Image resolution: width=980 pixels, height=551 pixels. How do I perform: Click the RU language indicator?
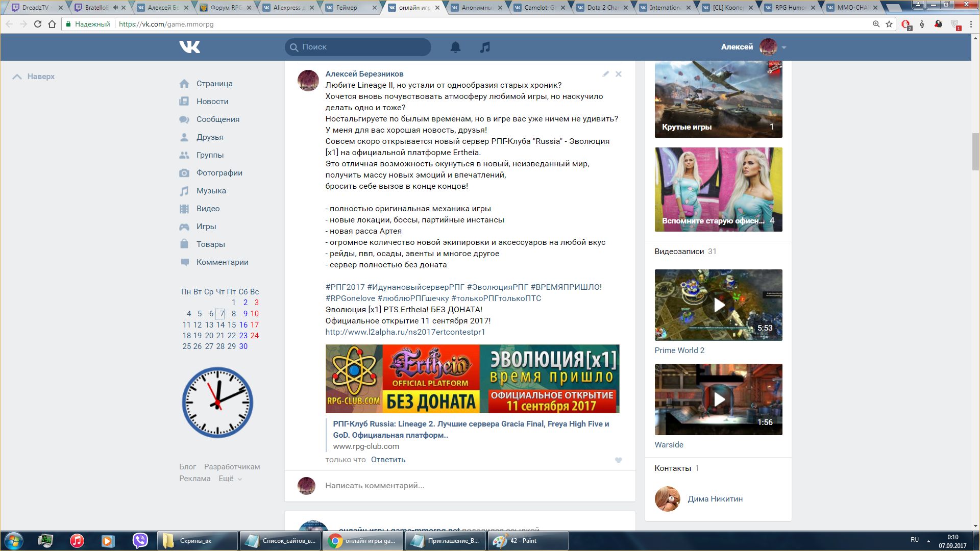pyautogui.click(x=915, y=540)
